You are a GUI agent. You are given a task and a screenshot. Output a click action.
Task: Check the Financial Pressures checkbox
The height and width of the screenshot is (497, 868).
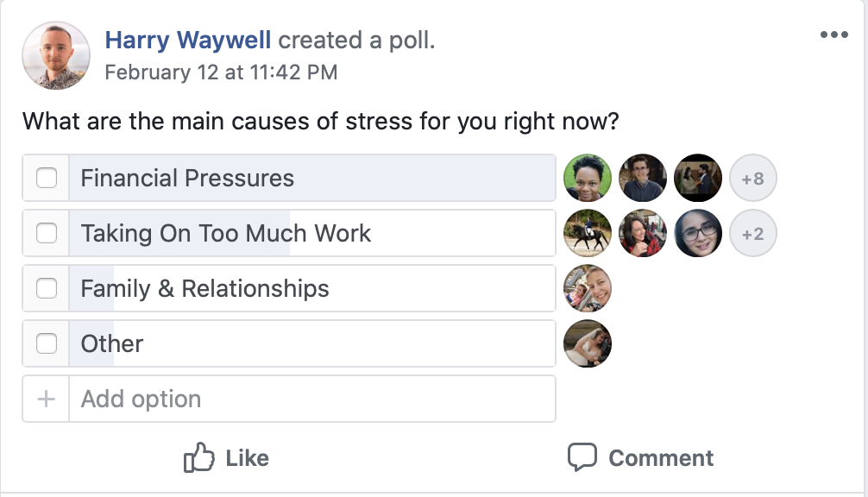pos(47,179)
